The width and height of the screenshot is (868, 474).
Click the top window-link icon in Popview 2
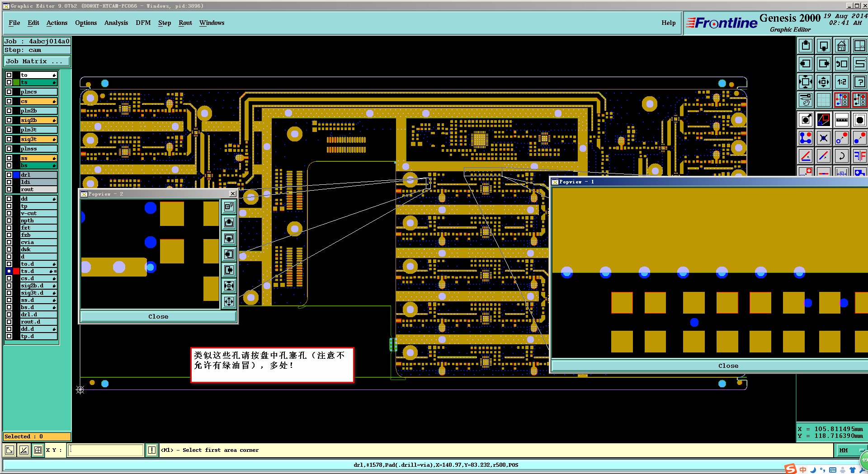click(x=229, y=206)
